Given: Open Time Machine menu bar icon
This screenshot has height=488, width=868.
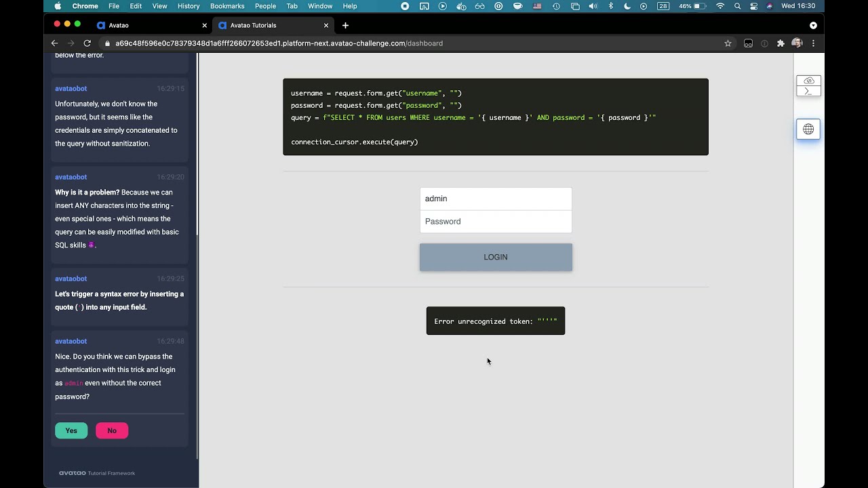Looking at the screenshot, I should [556, 6].
